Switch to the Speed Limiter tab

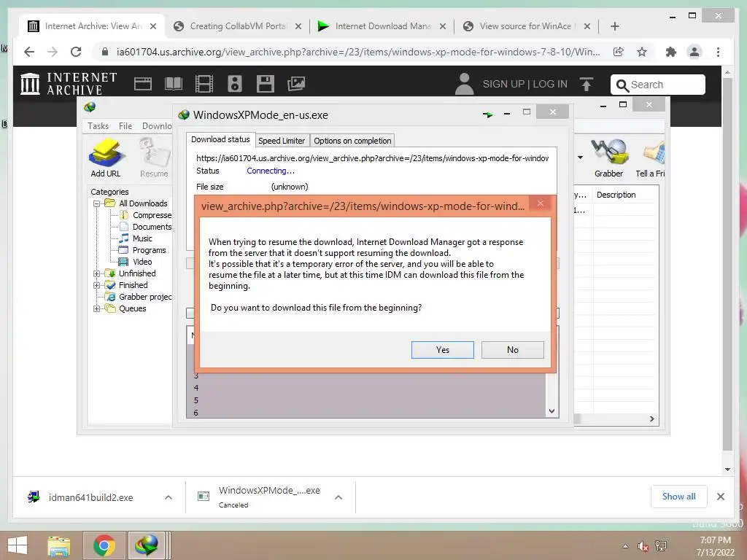coord(282,141)
